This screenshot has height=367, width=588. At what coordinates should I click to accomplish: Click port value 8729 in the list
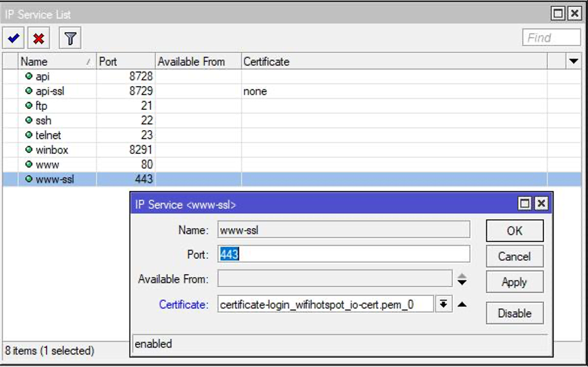[141, 91]
